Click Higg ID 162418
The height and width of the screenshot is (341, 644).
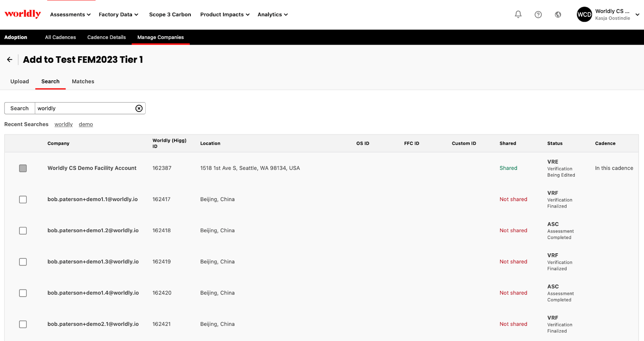[x=161, y=230]
